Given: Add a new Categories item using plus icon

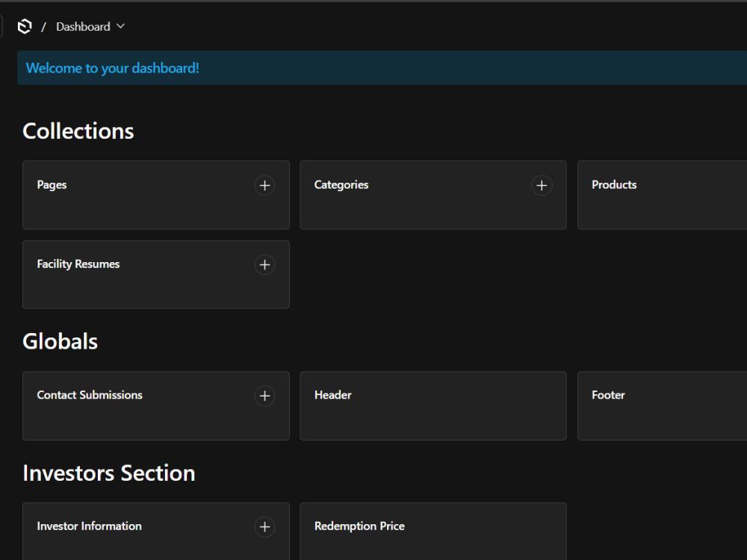Looking at the screenshot, I should (542, 185).
